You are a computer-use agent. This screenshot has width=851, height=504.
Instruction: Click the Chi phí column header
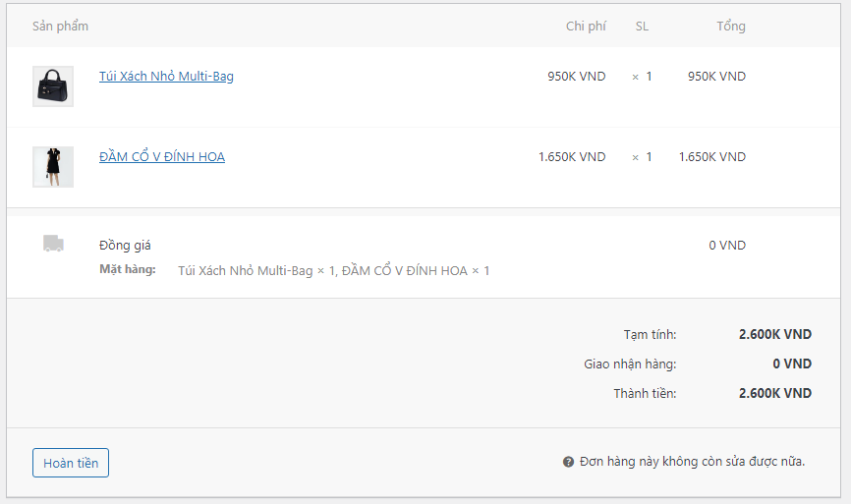pos(586,26)
